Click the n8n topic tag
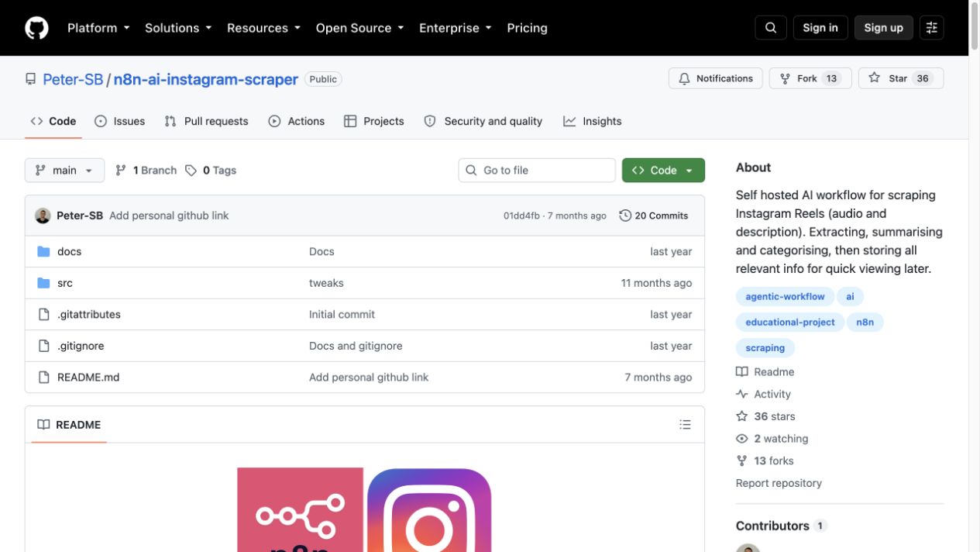The width and height of the screenshot is (980, 552). 865,322
